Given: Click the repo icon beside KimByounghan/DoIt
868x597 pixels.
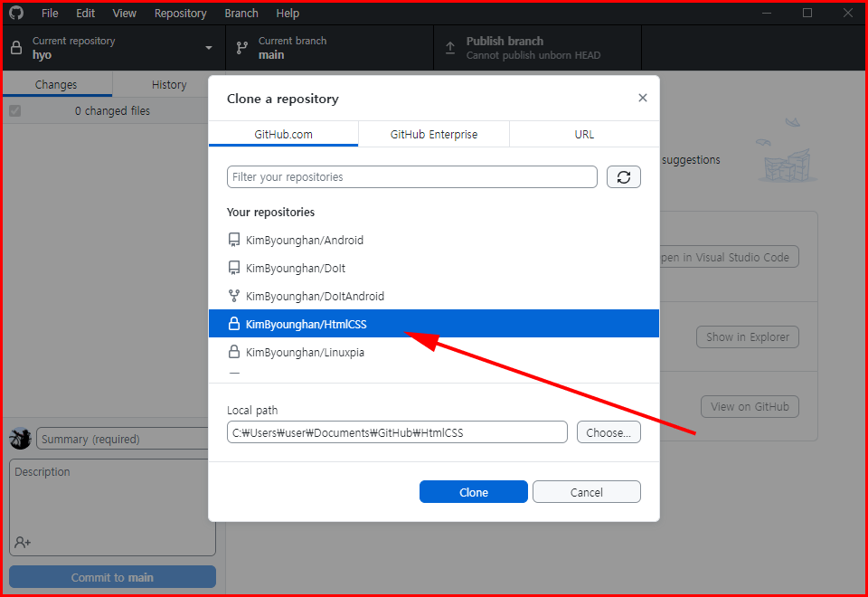Looking at the screenshot, I should 234,268.
